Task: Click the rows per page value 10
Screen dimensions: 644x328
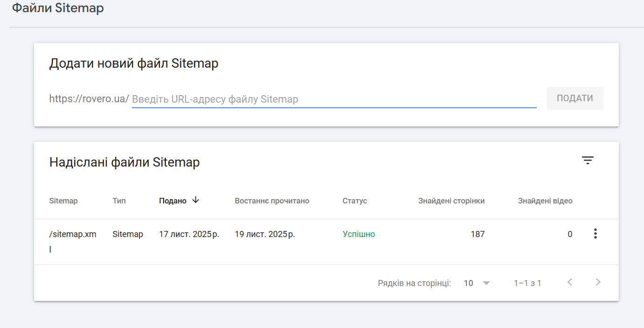Action: click(x=468, y=283)
